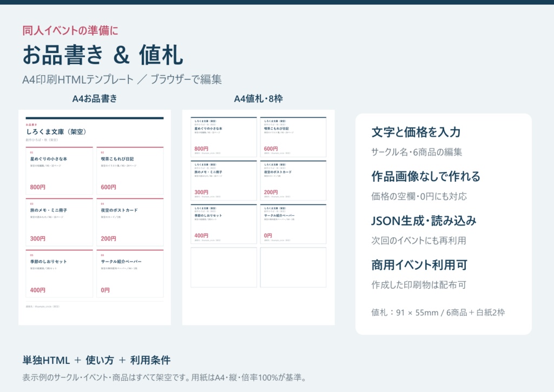Select the heading 文字と価格を入力

[416, 132]
